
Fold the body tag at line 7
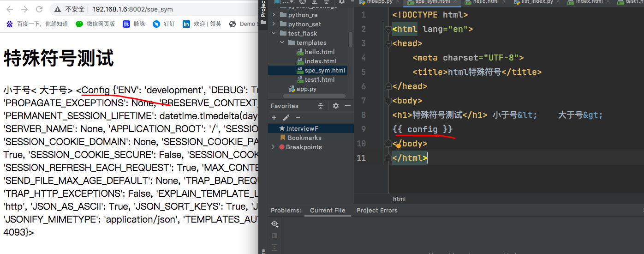389,101
